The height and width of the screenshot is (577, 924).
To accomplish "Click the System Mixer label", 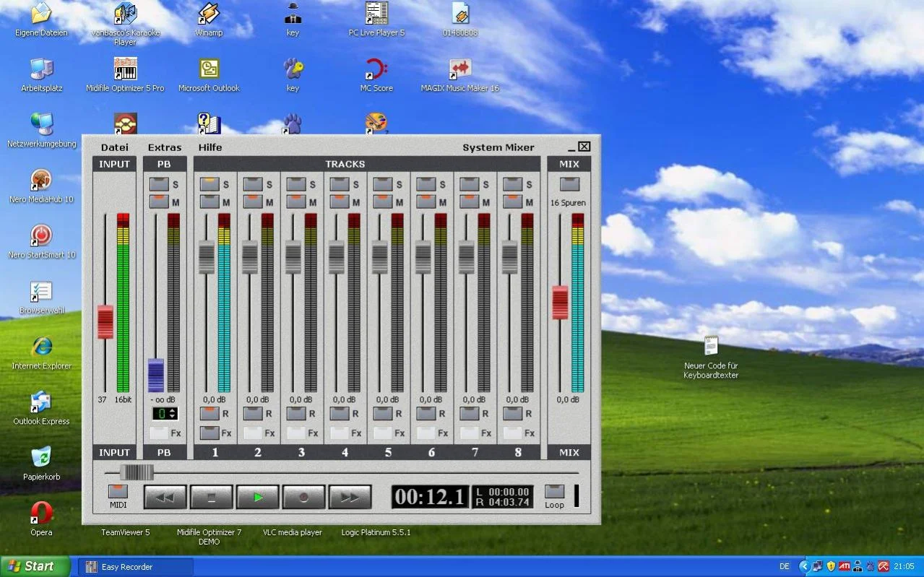I will click(x=498, y=147).
